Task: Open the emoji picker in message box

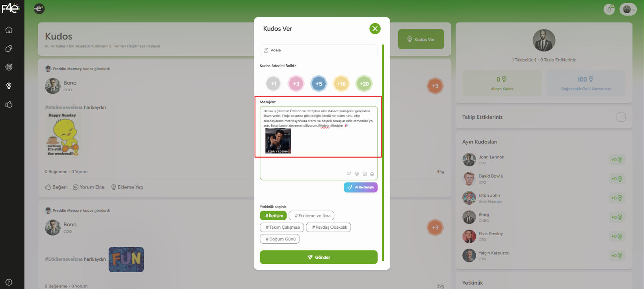Action: click(357, 174)
